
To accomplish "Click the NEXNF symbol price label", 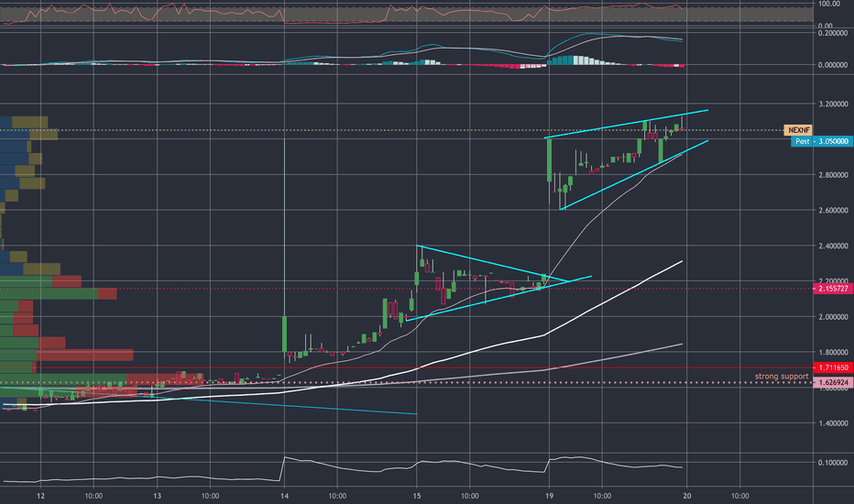I will point(798,130).
